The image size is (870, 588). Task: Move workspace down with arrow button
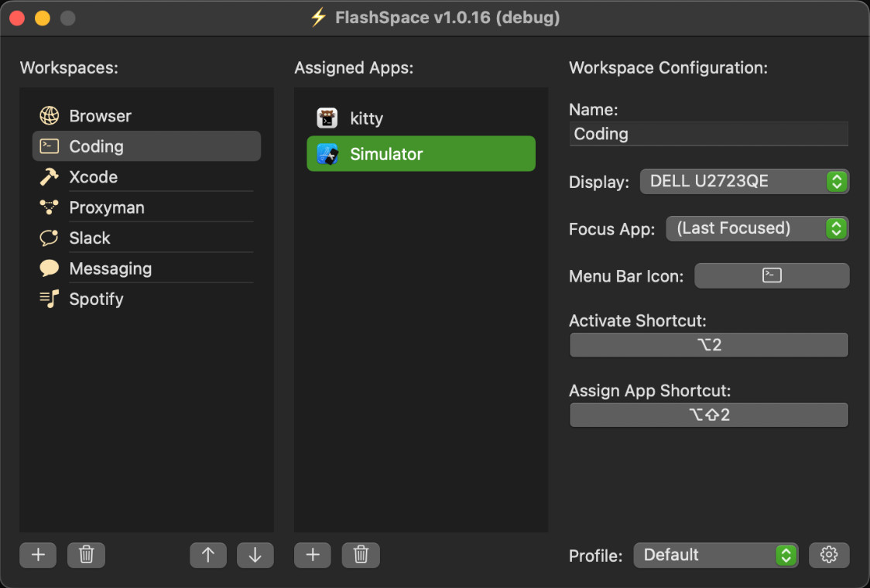pos(255,555)
